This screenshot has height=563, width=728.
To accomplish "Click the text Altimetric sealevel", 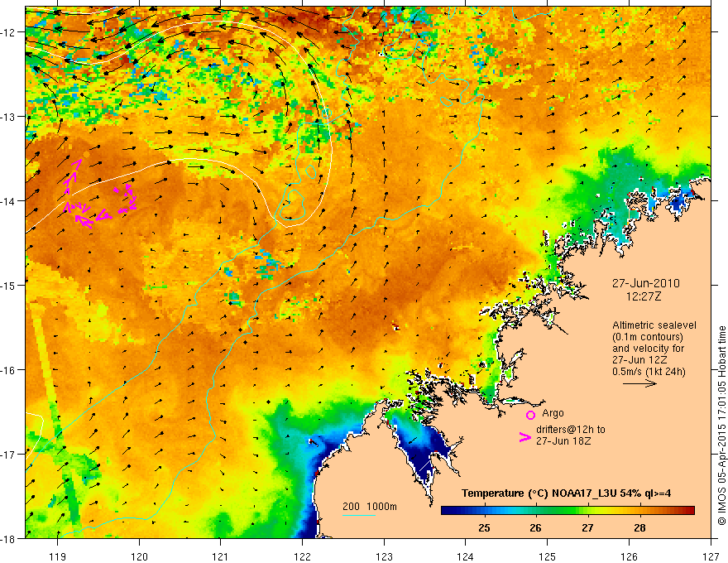I will [x=654, y=325].
